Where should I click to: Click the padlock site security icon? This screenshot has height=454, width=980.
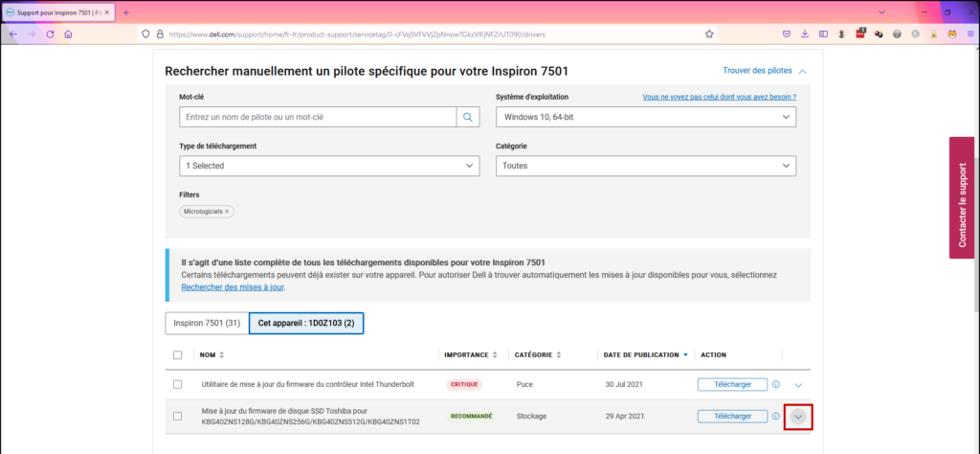159,34
